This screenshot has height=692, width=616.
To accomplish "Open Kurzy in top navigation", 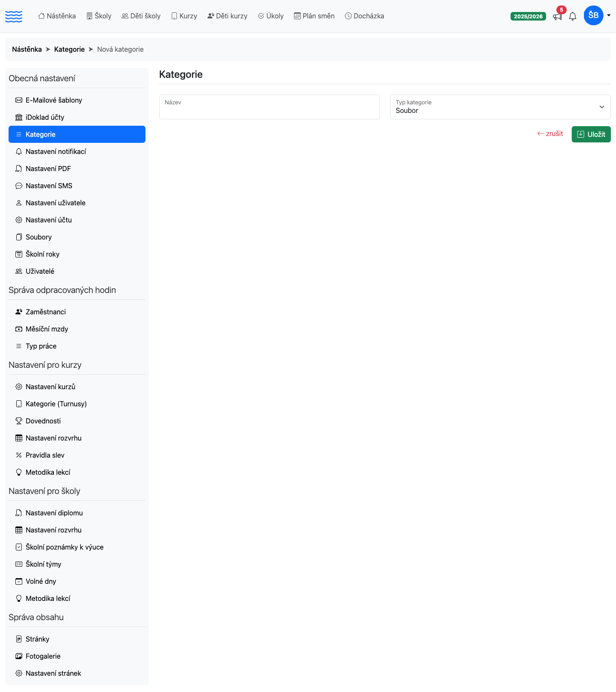I will click(x=184, y=16).
